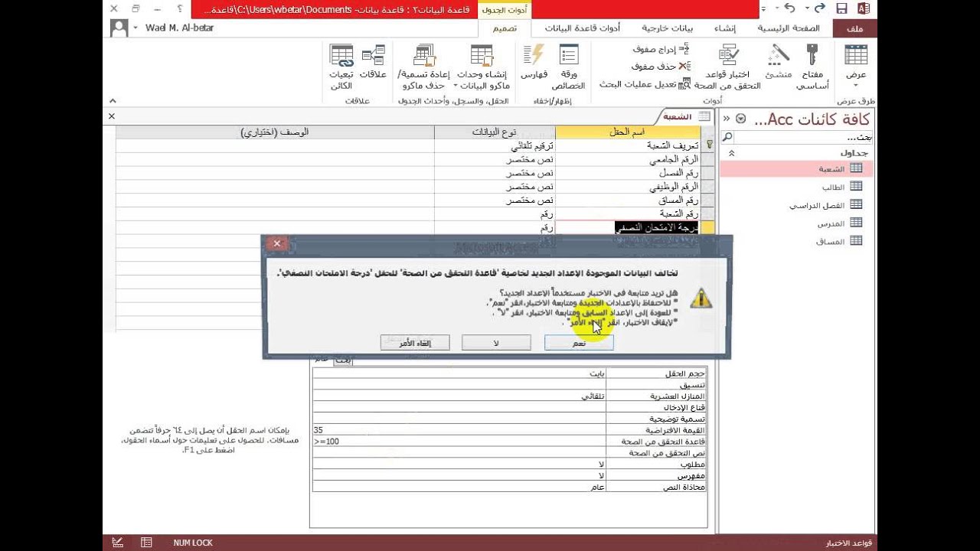Click تعديل عمليات البحث

point(645,84)
